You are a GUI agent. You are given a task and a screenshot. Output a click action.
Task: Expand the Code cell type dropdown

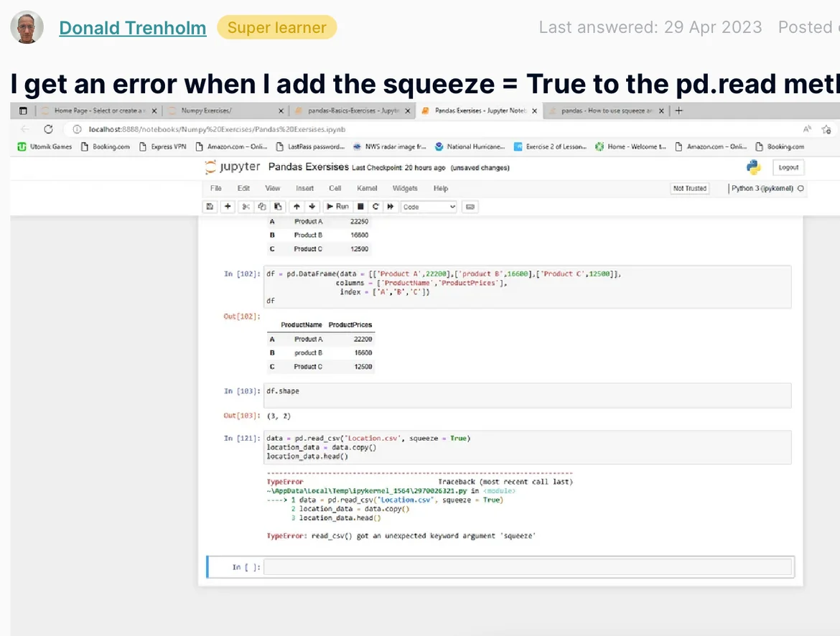click(x=429, y=207)
